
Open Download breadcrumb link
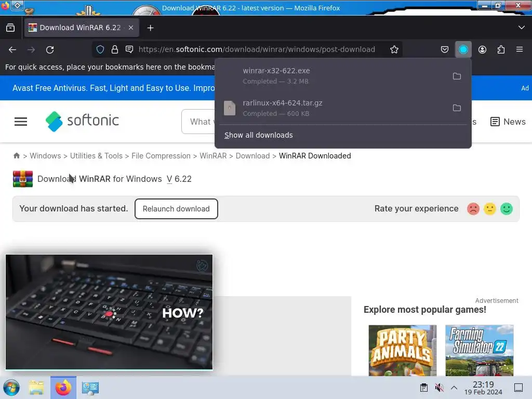[252, 156]
